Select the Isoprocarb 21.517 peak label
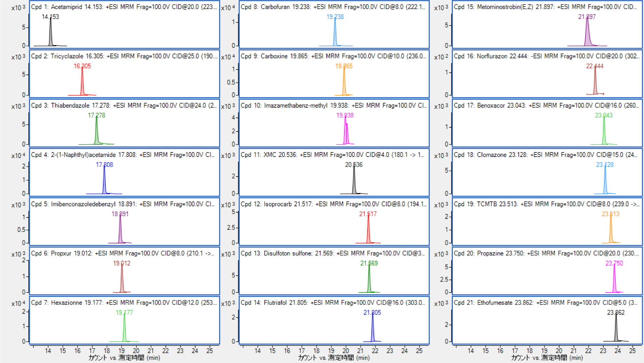Viewport: 644px width, 363px height. point(368,214)
